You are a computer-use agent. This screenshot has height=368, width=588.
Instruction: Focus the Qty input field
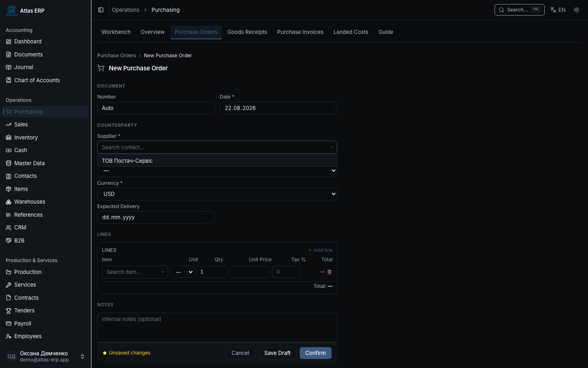click(x=212, y=272)
